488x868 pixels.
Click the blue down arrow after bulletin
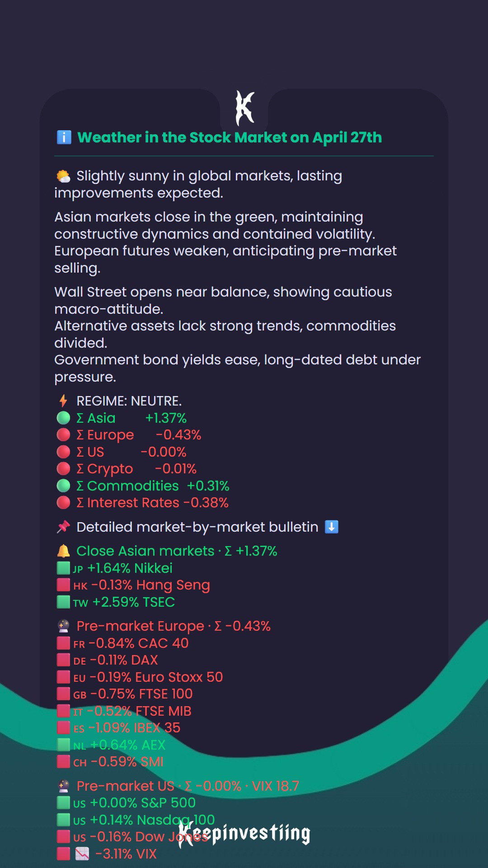[332, 527]
